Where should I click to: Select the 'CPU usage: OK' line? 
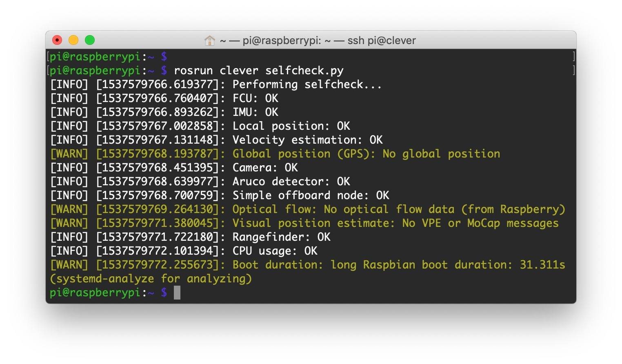click(275, 251)
